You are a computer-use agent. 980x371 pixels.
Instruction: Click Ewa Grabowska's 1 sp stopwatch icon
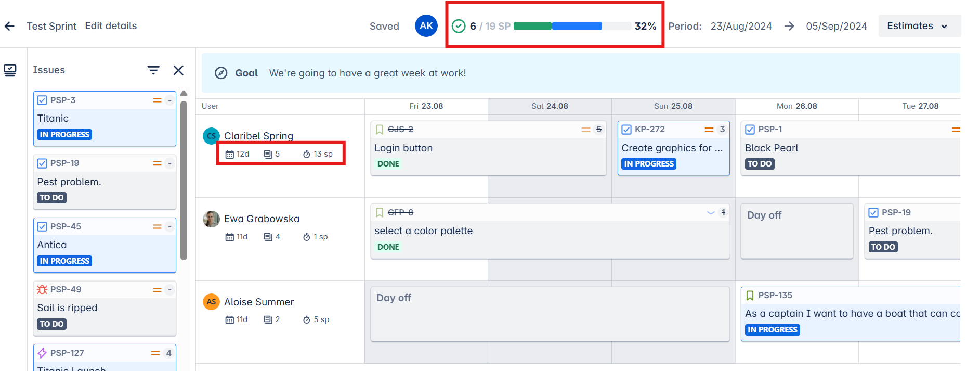pyautogui.click(x=307, y=237)
